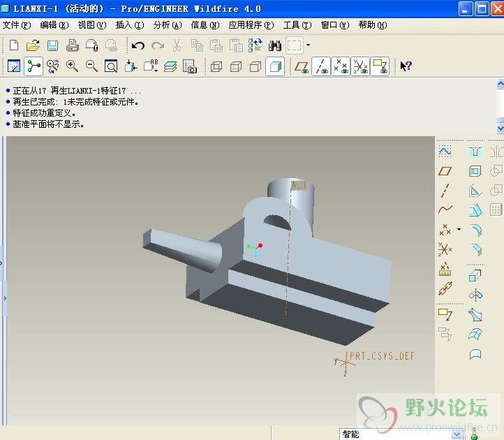Click the selection box tool

coord(295,45)
